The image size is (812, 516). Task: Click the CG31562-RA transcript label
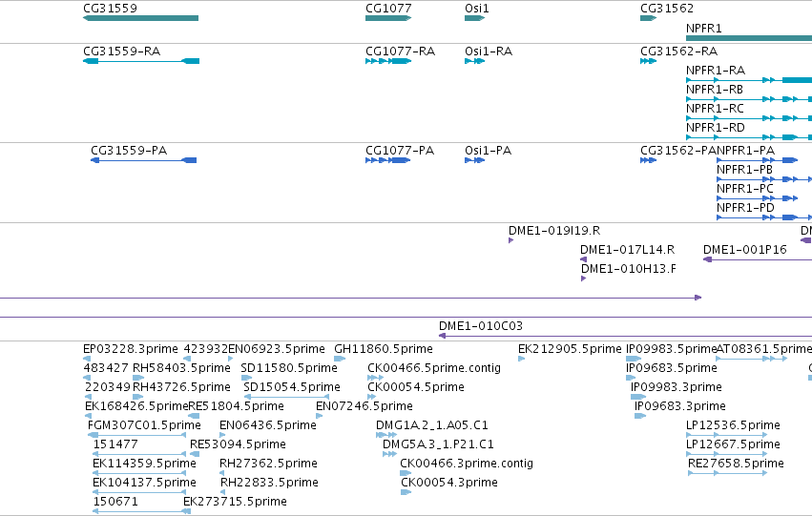point(679,52)
